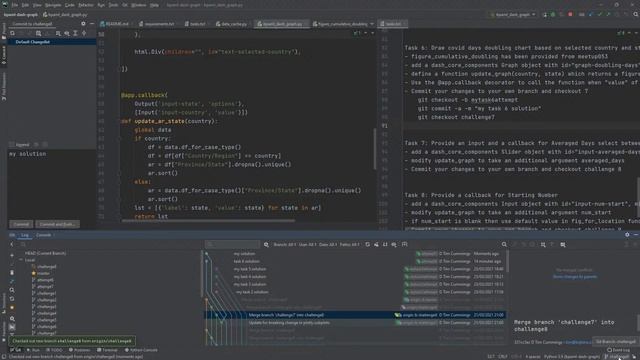Click search icon in commit details pane

[504, 244]
